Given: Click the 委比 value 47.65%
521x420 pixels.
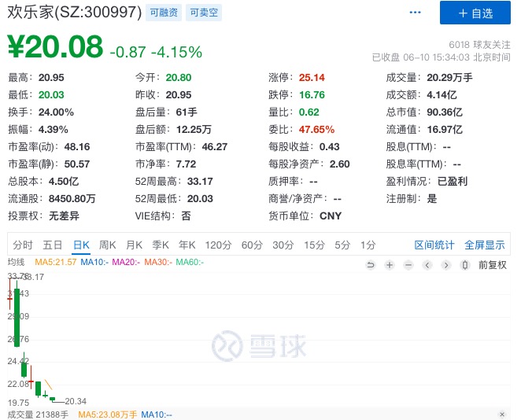Looking at the screenshot, I should click(316, 130).
